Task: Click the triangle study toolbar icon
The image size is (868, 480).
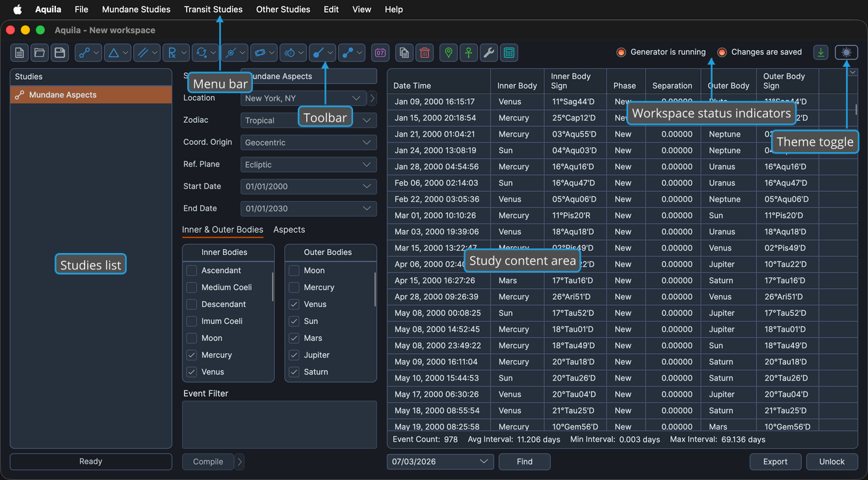Action: point(118,53)
